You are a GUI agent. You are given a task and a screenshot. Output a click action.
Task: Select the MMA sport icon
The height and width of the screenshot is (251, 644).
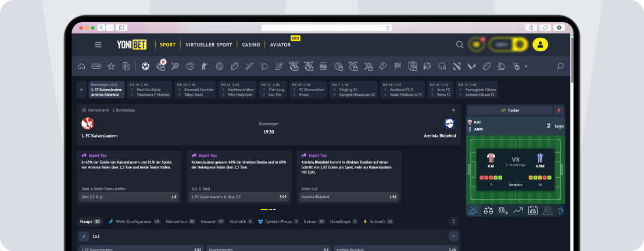[x=324, y=66]
